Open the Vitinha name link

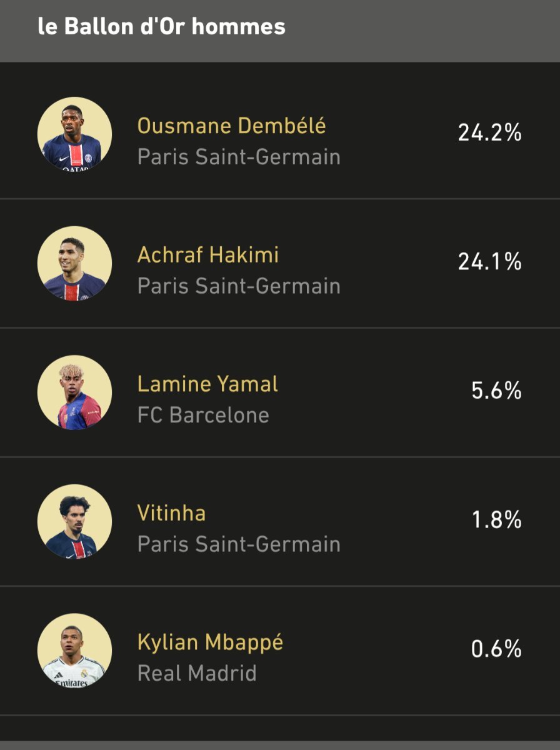171,513
